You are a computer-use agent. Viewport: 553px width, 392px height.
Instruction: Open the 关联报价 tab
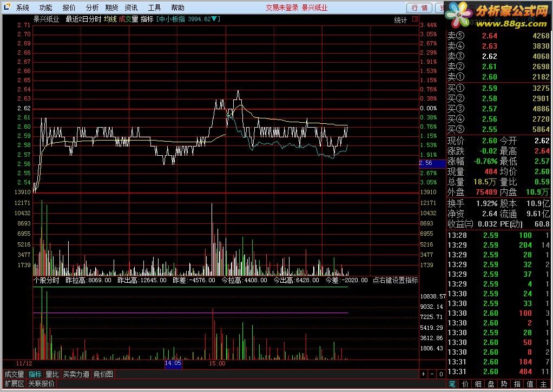[x=41, y=383]
